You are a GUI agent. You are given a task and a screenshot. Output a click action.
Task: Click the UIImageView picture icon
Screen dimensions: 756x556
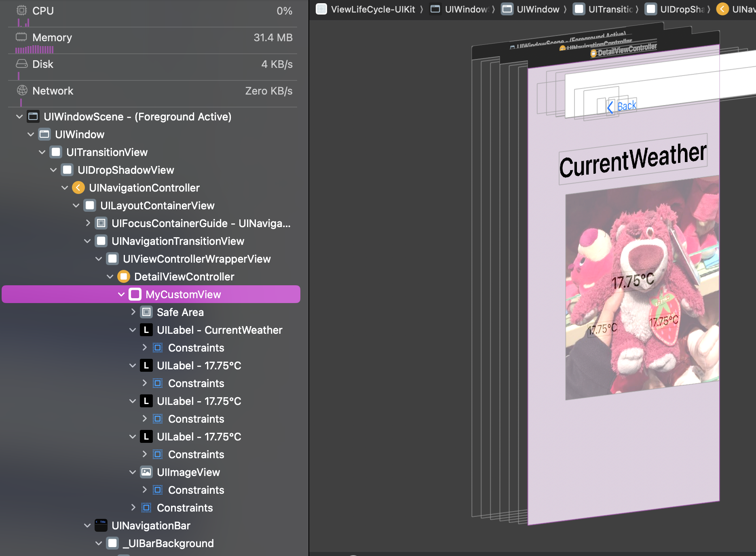(146, 472)
